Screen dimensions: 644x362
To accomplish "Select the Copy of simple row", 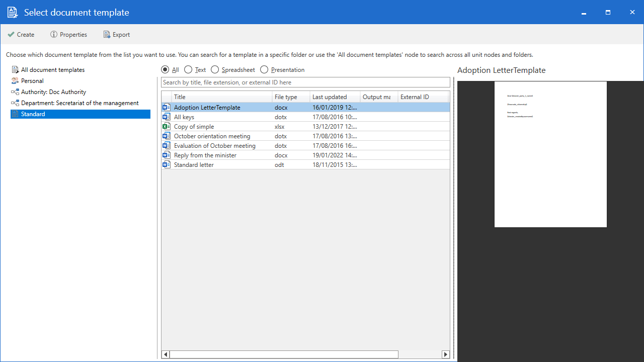I will [x=305, y=127].
